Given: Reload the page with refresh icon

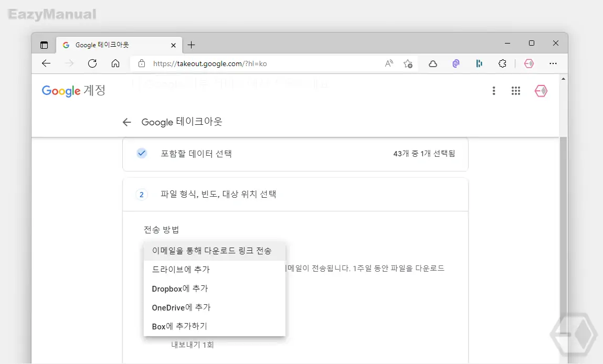Looking at the screenshot, I should (92, 63).
